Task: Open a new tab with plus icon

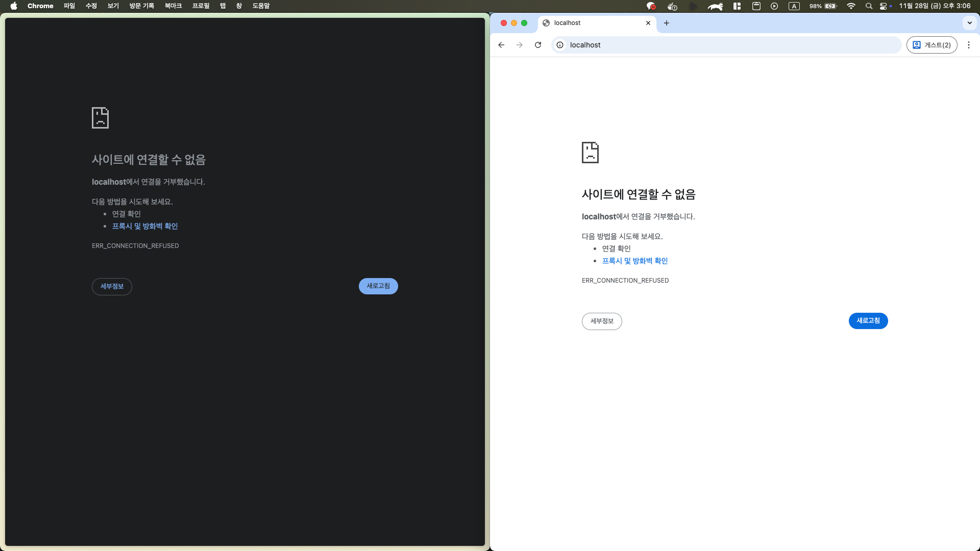Action: (667, 23)
